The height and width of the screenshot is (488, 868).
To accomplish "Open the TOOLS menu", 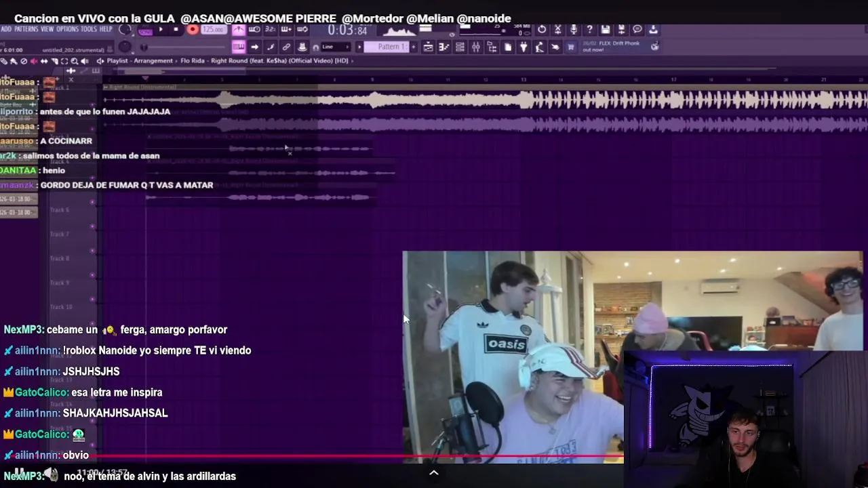I will [89, 29].
